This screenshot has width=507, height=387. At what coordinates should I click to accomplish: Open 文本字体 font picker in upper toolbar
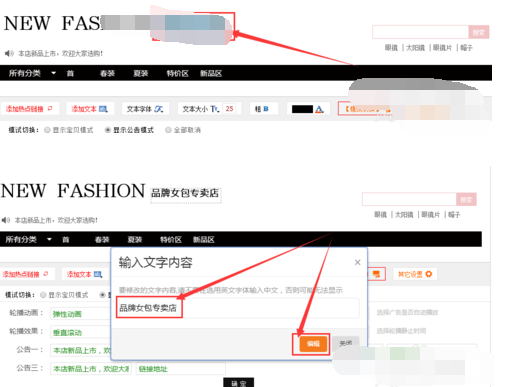(x=145, y=109)
